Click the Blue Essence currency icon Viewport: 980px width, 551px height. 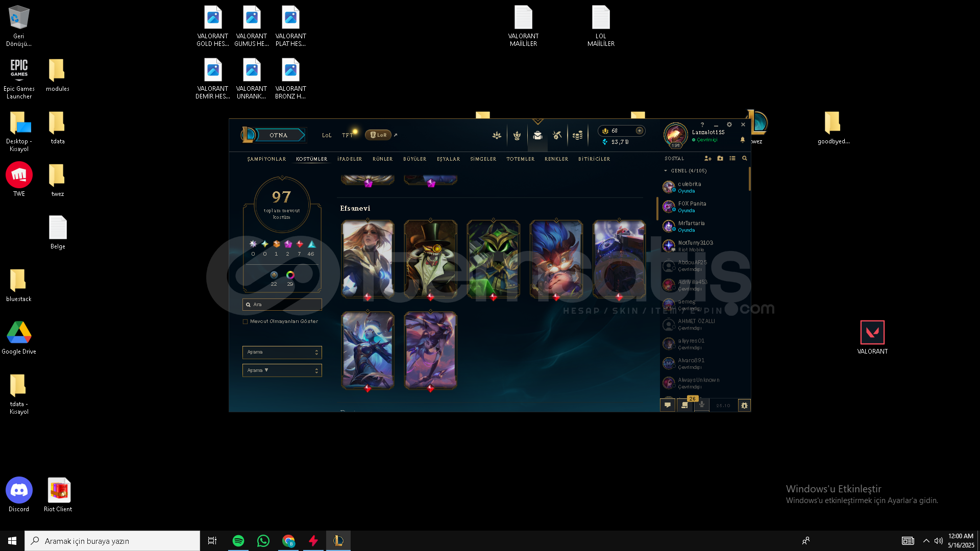605,142
